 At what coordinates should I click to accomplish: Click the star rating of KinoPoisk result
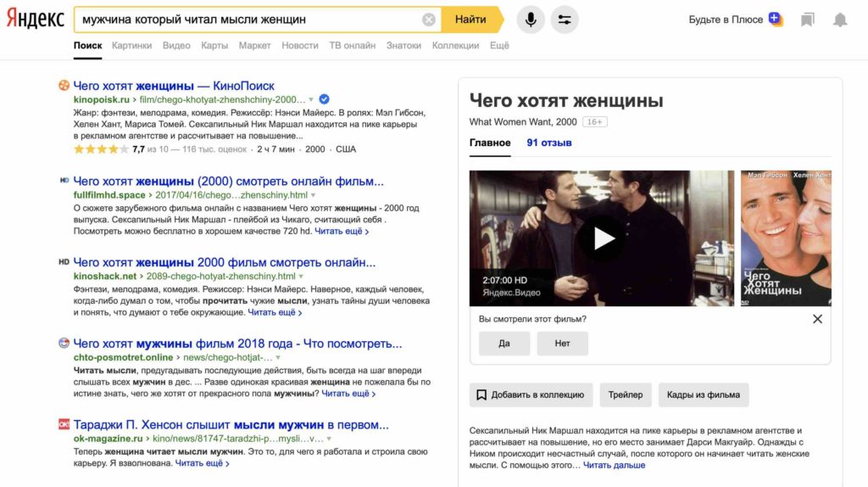tap(101, 149)
